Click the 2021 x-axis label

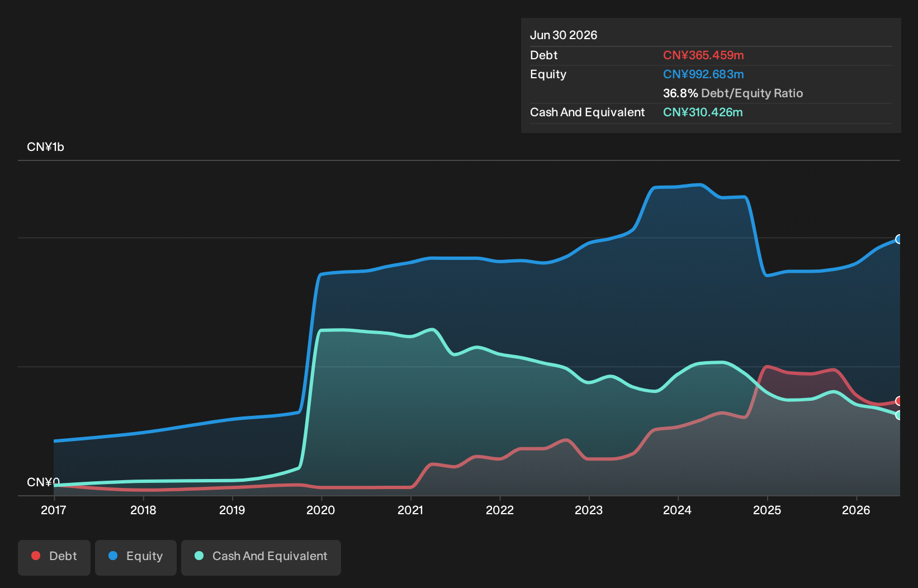coord(410,510)
